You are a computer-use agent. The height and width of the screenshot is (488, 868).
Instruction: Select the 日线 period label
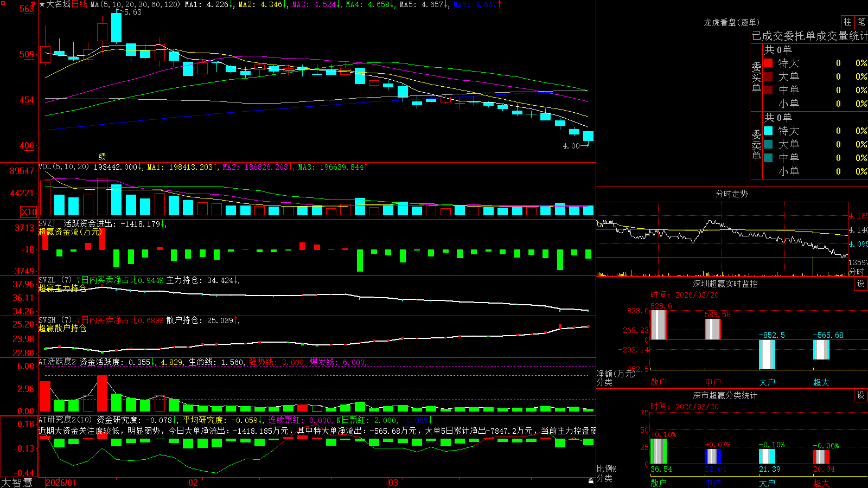click(79, 4)
